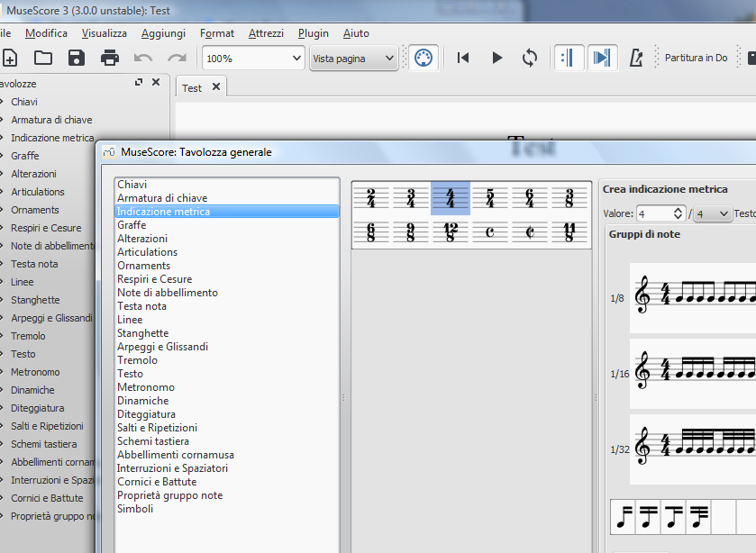
Task: Select Cornici e Battute in dialog list
Action: 226,482
